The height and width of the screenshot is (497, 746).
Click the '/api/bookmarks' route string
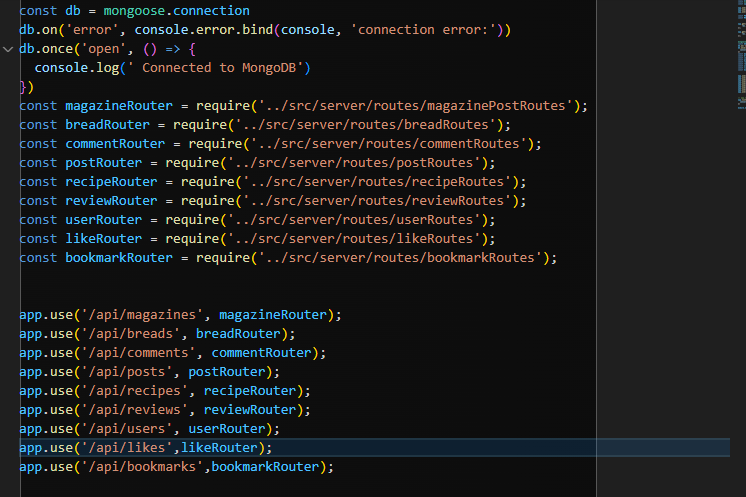tap(142, 467)
